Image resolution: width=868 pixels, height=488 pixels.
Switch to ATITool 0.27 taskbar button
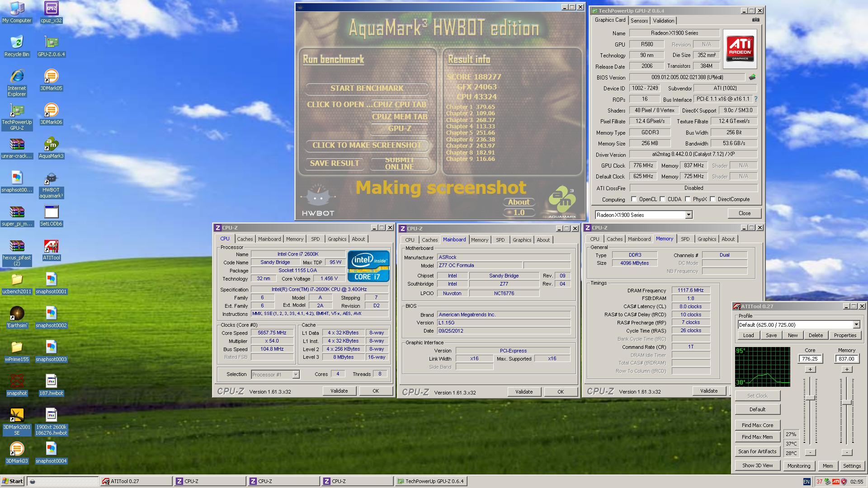[x=136, y=481]
